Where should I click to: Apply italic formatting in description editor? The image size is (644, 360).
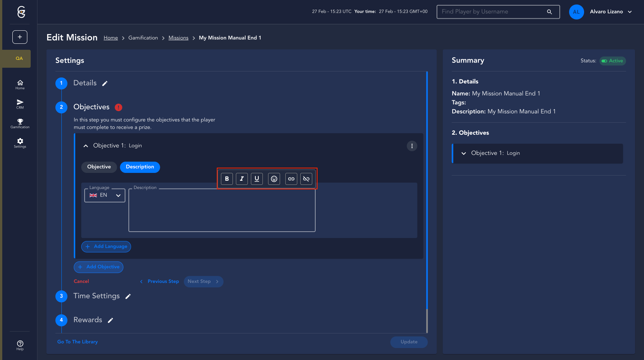pyautogui.click(x=242, y=179)
